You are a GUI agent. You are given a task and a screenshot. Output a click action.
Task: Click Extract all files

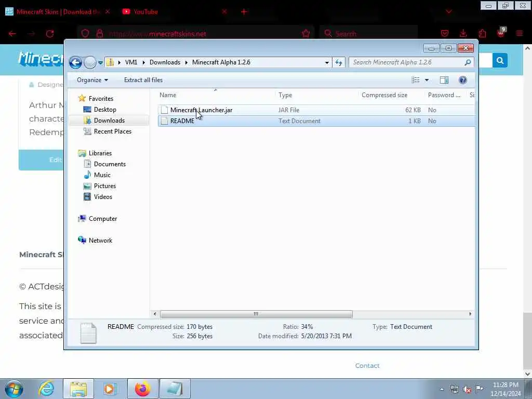143,80
